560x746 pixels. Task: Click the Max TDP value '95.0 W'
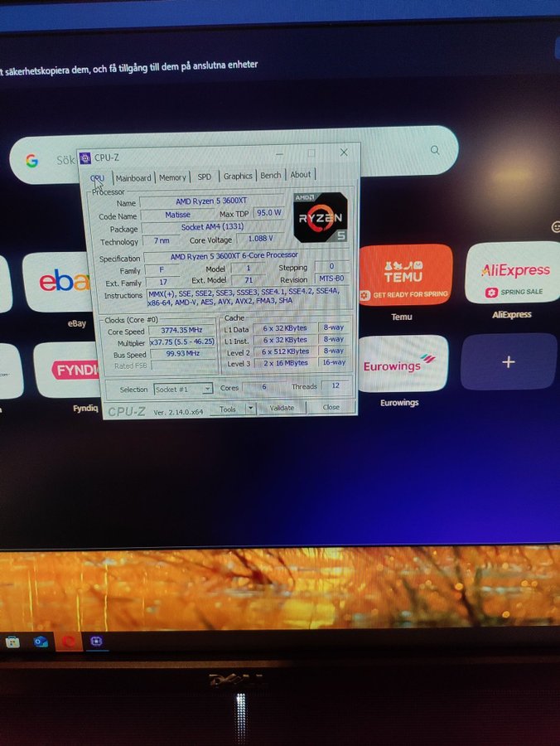[268, 213]
